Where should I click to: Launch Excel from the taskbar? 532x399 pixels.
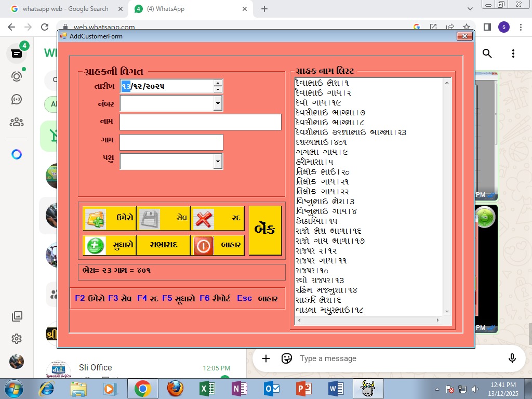(207, 388)
